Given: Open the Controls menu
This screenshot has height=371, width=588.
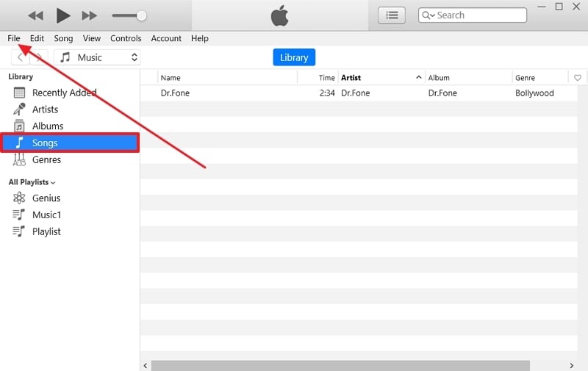Looking at the screenshot, I should [x=126, y=38].
